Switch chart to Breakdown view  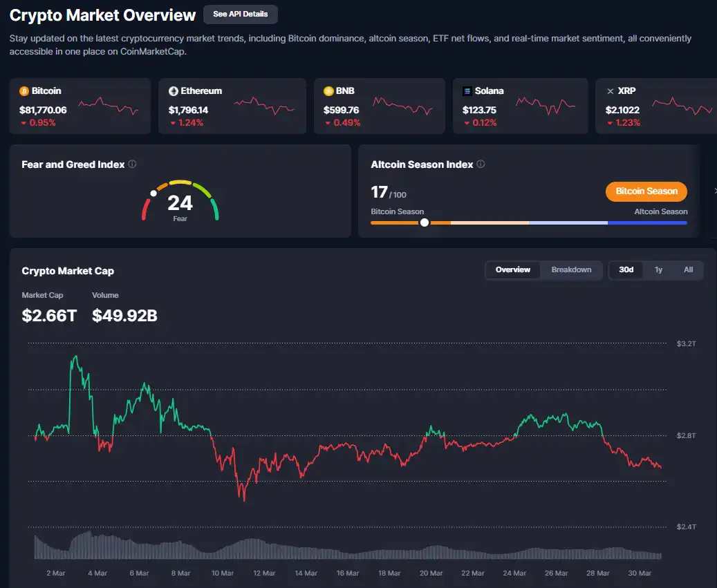571,269
